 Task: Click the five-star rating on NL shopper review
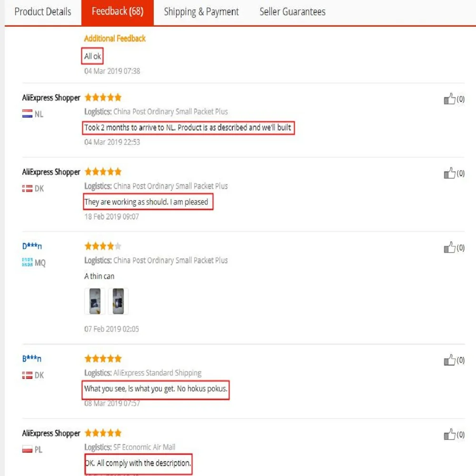(103, 98)
